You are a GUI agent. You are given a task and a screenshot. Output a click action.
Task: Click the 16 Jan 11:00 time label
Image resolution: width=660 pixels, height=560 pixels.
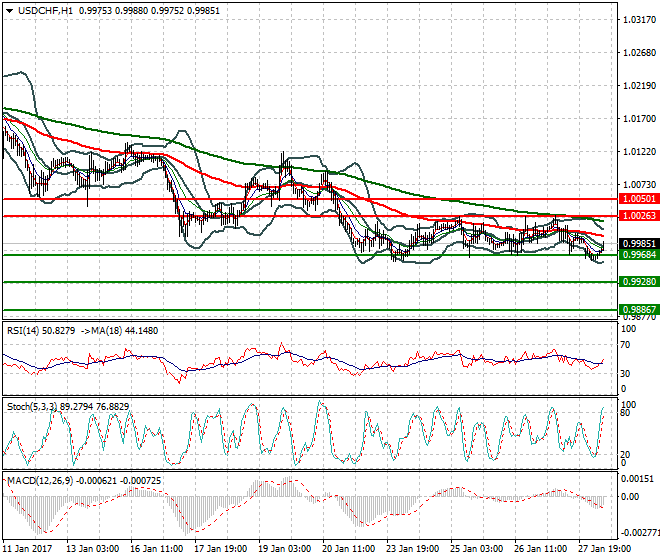point(157,549)
